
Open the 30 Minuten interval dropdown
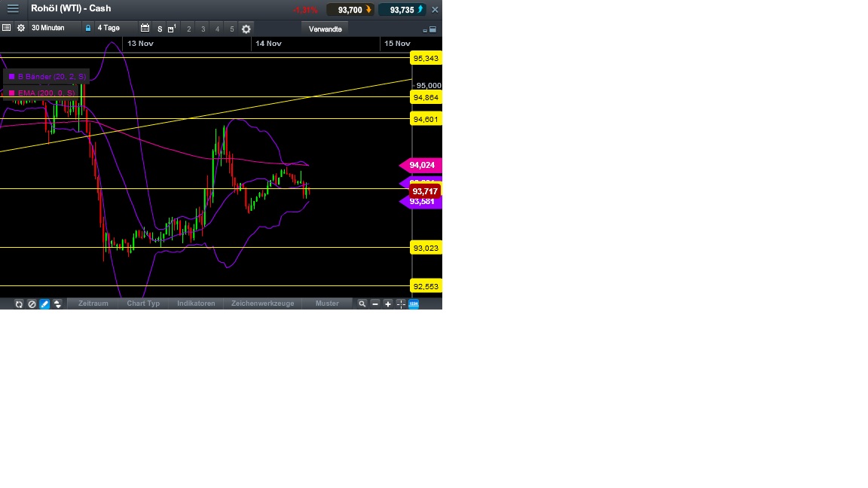click(47, 28)
